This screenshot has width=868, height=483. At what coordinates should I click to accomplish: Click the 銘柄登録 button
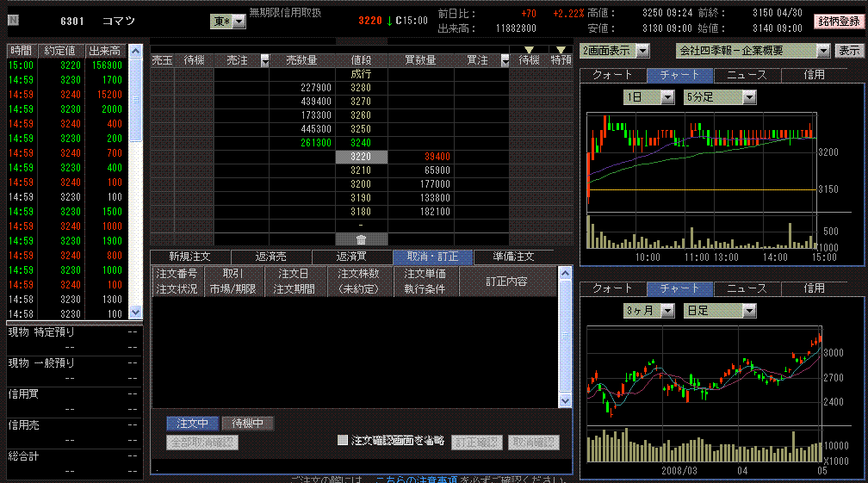pos(840,22)
